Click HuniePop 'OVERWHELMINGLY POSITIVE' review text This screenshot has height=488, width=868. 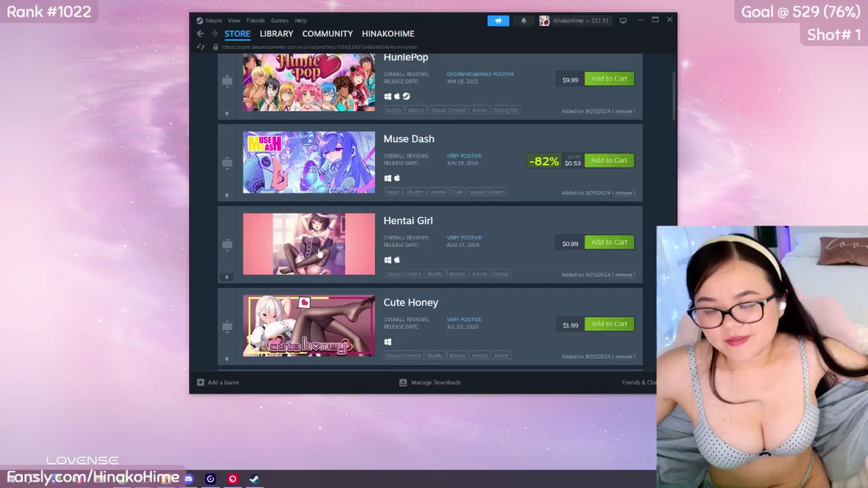coord(480,74)
